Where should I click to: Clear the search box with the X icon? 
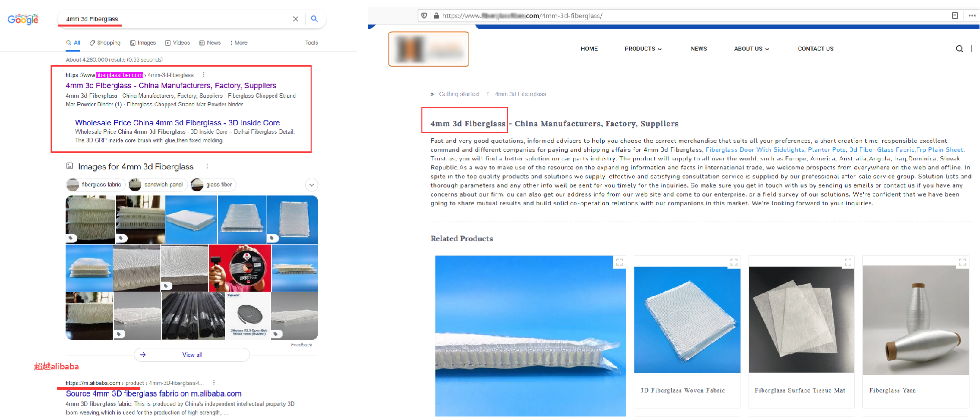pyautogui.click(x=296, y=19)
